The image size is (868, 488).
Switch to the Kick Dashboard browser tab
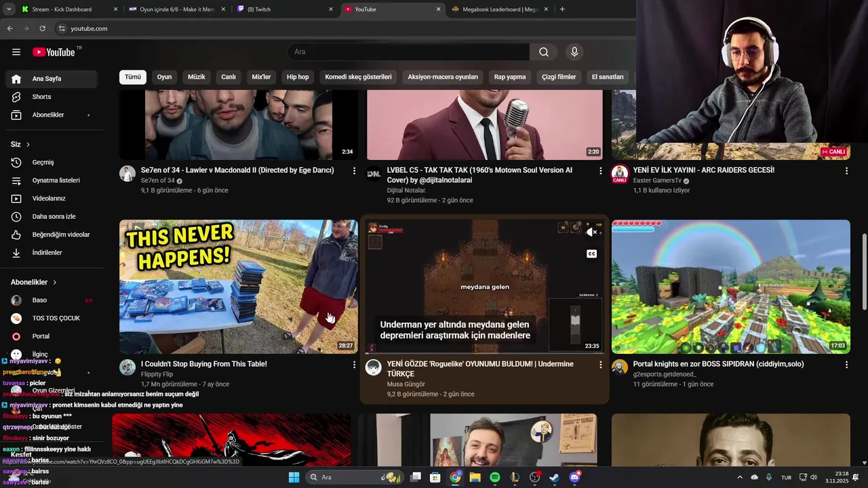pos(70,9)
